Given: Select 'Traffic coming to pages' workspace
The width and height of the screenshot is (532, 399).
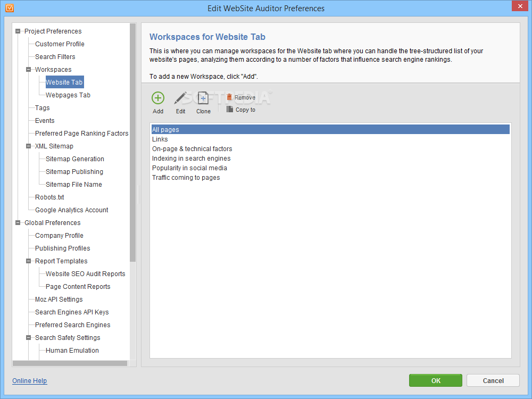Looking at the screenshot, I should pyautogui.click(x=330, y=178).
